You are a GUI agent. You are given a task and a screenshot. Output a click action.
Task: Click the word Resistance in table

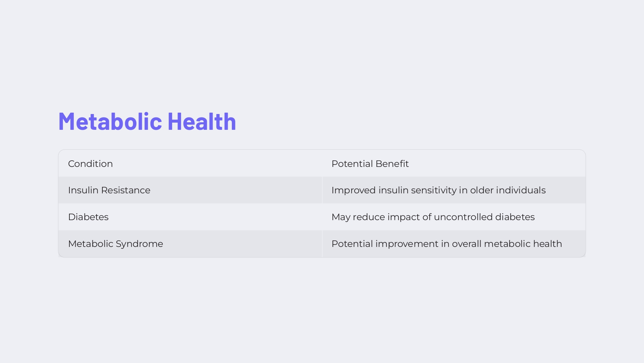tap(126, 190)
